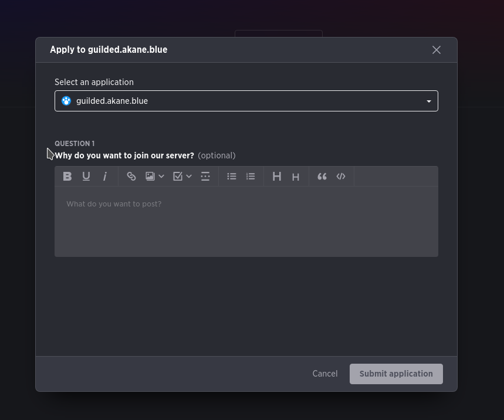Toggle bold formatting in the editor
This screenshot has height=420, width=504.
[x=67, y=177]
